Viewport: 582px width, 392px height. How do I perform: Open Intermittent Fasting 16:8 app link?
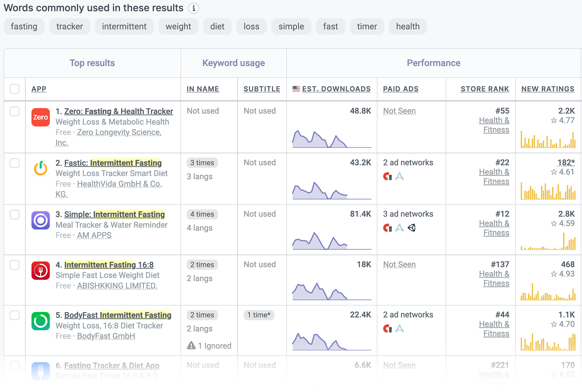(x=109, y=265)
